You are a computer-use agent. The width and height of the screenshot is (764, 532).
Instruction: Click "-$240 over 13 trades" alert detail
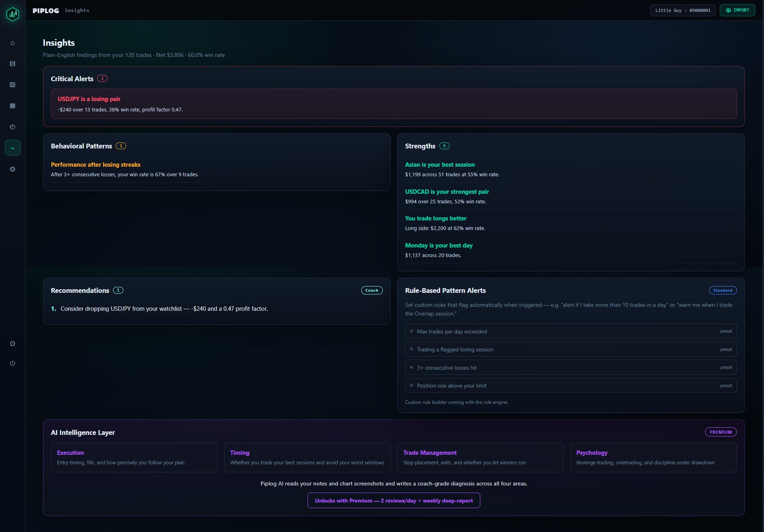point(120,110)
